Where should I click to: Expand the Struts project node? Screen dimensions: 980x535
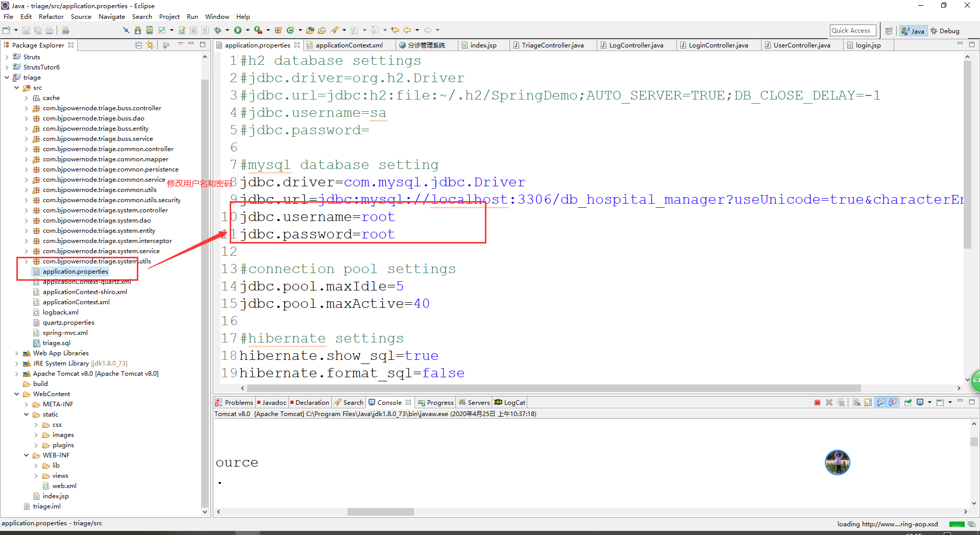pos(7,57)
